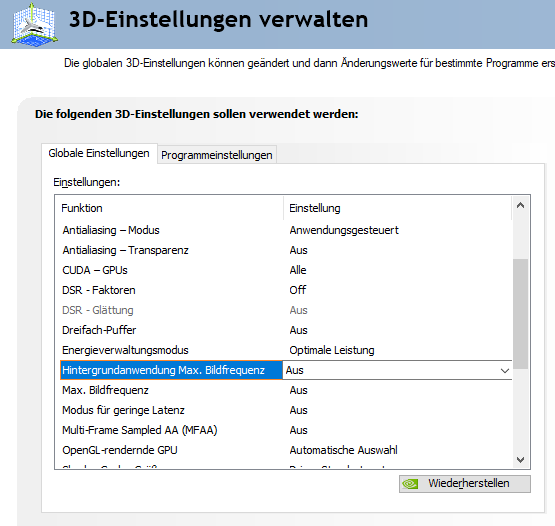The image size is (555, 526).
Task: Select the Multi-Frame Sampled AA (MFAA) row
Action: [x=286, y=430]
